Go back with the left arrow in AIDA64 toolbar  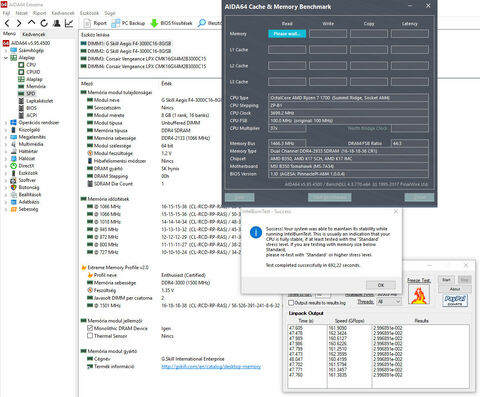click(7, 23)
